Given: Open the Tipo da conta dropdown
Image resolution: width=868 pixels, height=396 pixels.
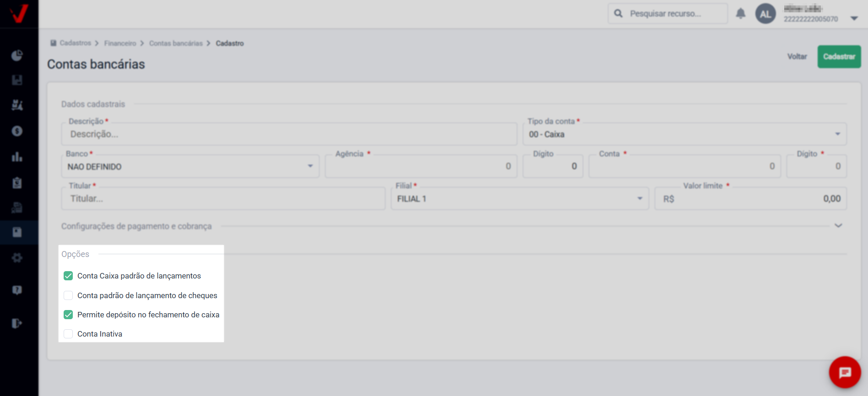Looking at the screenshot, I should (684, 134).
